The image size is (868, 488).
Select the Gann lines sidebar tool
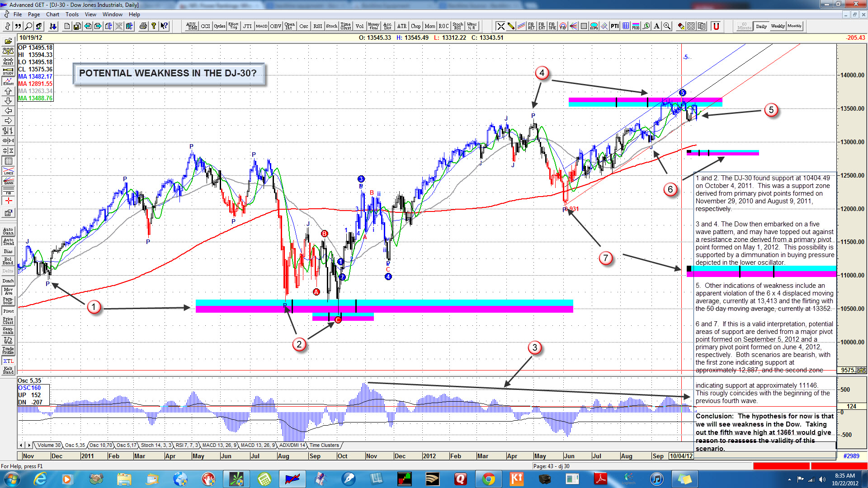[x=8, y=182]
